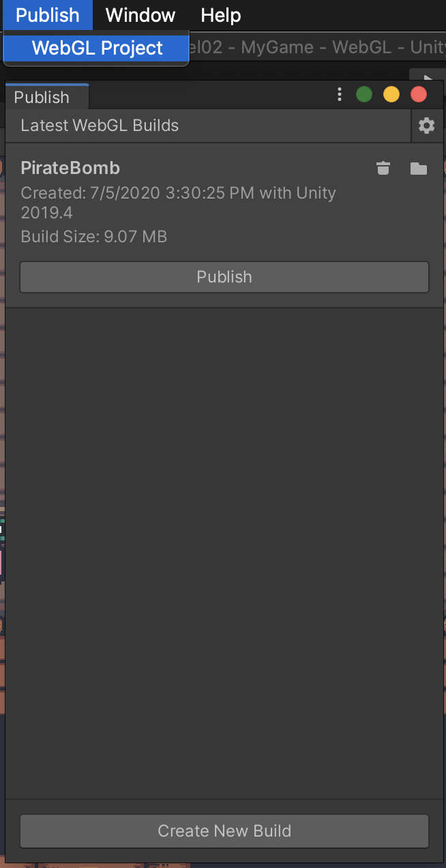The height and width of the screenshot is (868, 446).
Task: Close the Publish window with red circle
Action: pos(419,95)
